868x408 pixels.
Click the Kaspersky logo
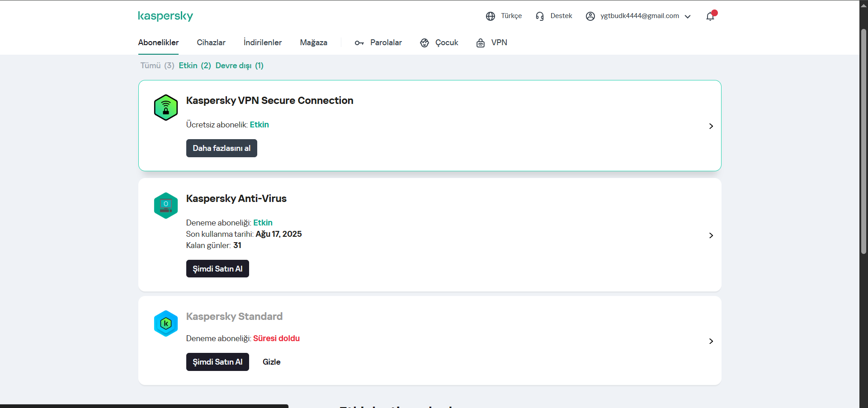point(165,16)
